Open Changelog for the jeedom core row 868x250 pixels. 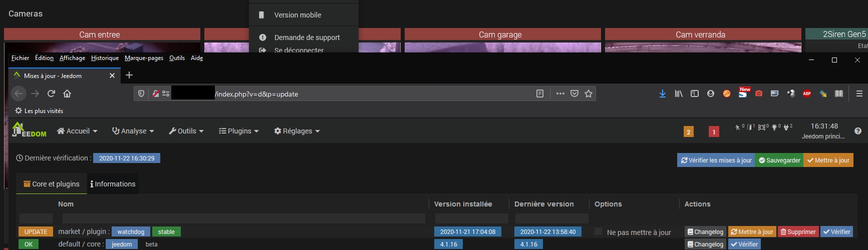pos(705,244)
